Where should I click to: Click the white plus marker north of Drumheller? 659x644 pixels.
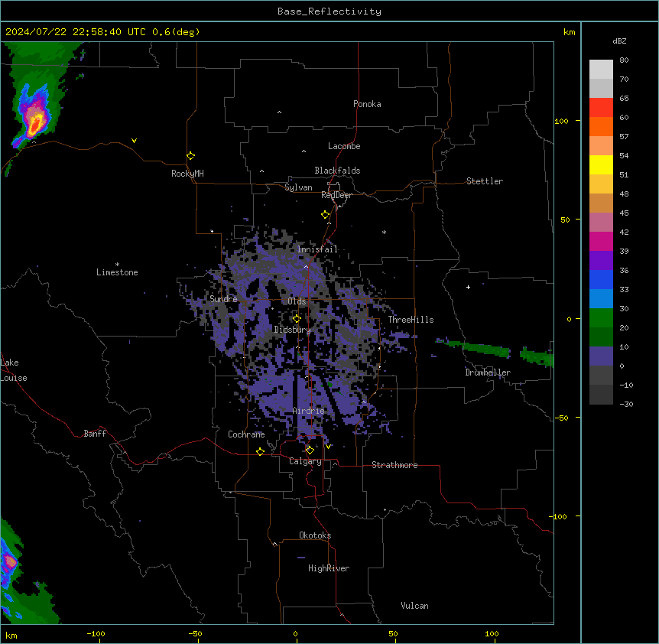pyautogui.click(x=468, y=287)
